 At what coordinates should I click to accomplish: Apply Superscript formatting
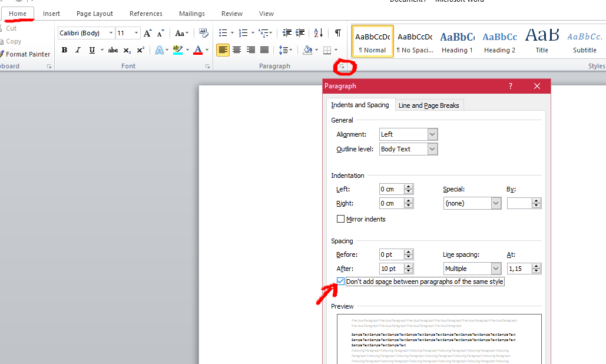[x=141, y=50]
